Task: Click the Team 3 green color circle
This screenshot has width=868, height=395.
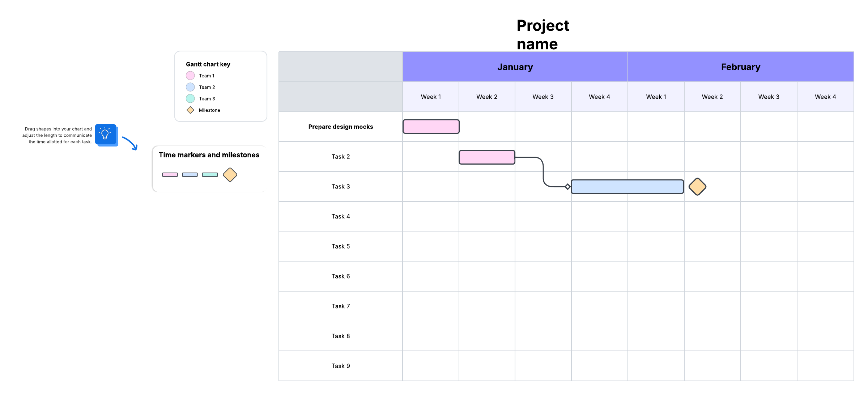Action: pos(190,98)
